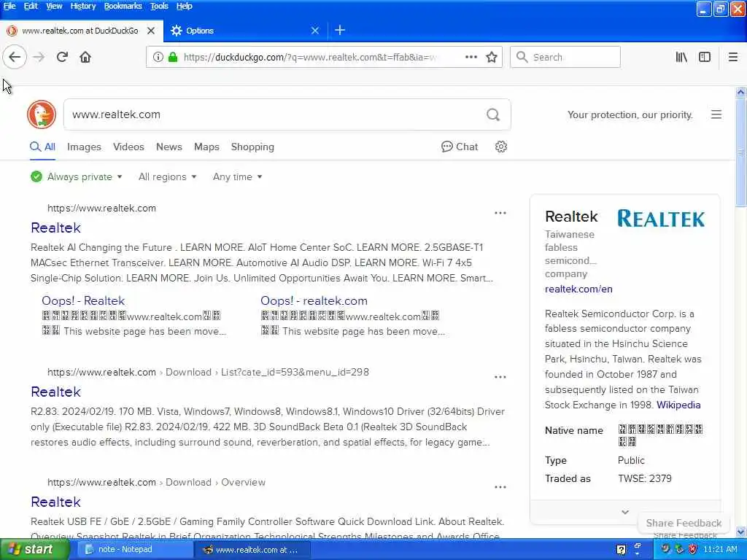
Task: Toggle the sidebar view icon
Action: (705, 57)
